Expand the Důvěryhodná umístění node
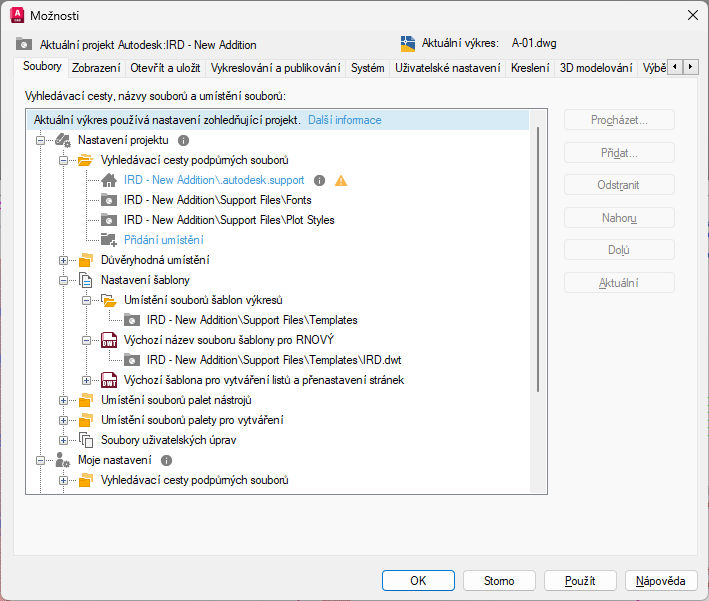Screen dimensions: 709x601 click(x=63, y=260)
